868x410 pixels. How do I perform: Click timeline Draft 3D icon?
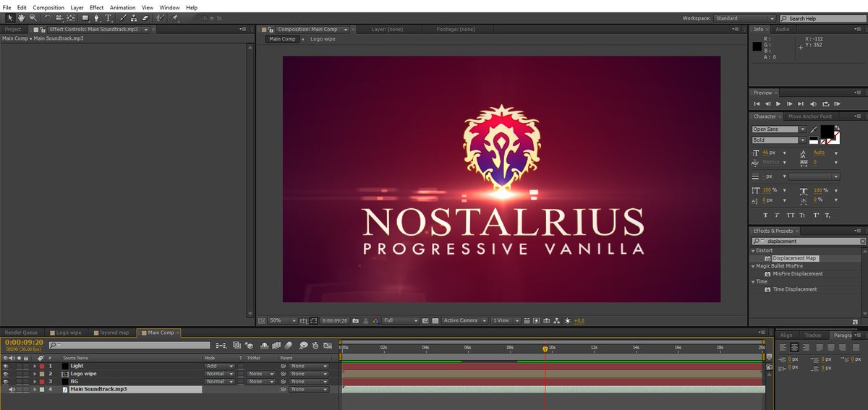249,346
